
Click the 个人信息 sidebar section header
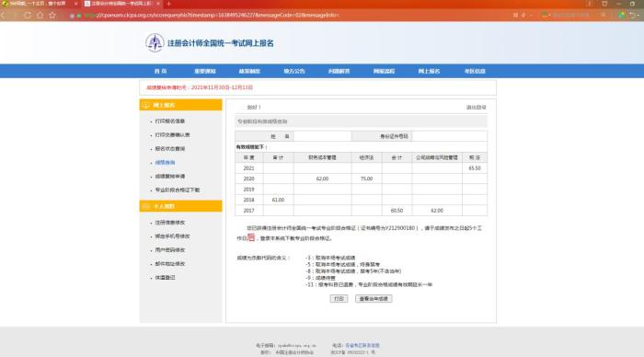point(180,206)
